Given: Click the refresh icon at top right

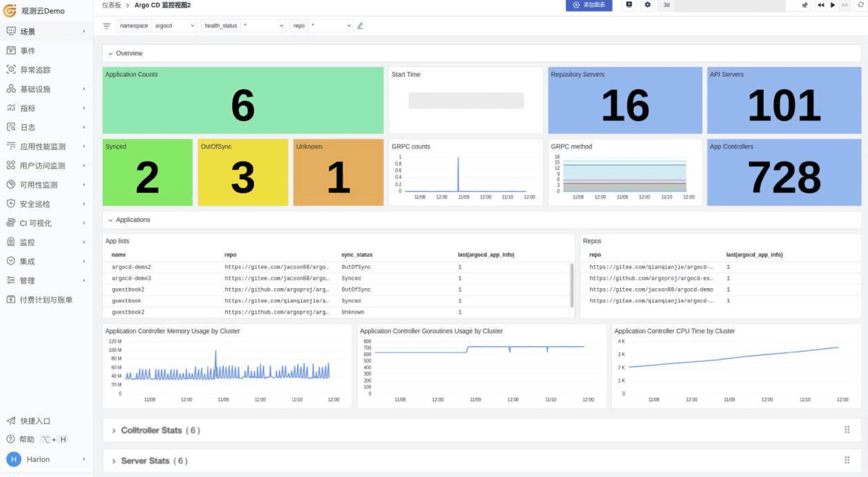Looking at the screenshot, I should (860, 5).
